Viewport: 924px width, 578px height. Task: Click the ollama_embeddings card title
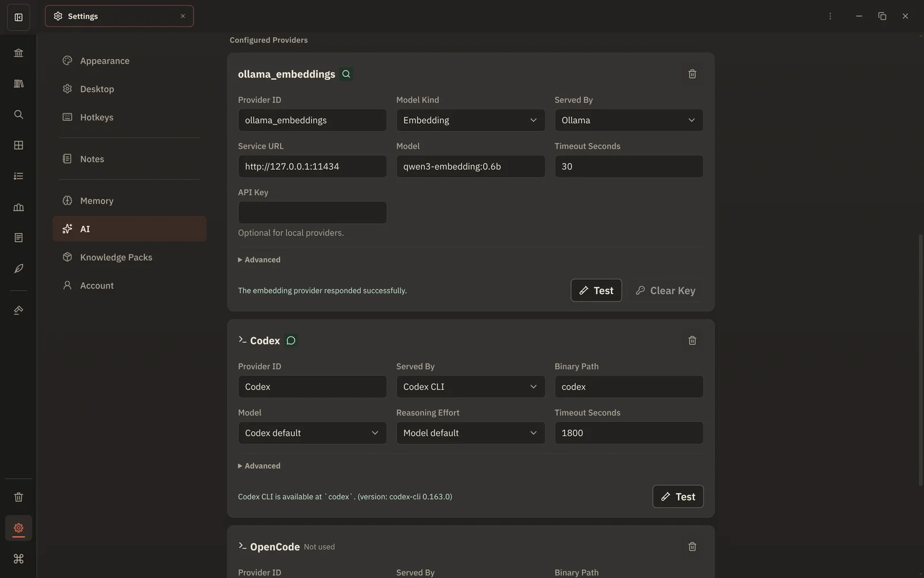[286, 74]
